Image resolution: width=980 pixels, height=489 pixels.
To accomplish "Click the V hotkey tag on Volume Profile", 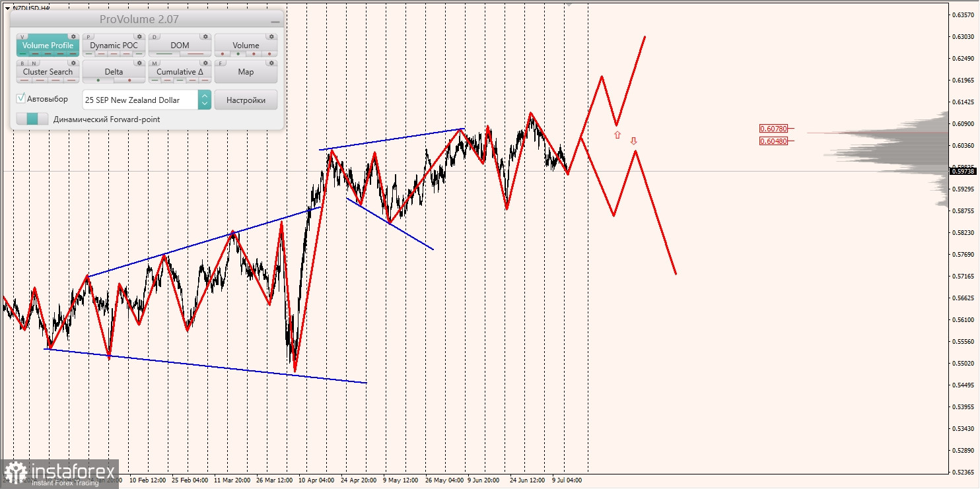I will coord(22,37).
